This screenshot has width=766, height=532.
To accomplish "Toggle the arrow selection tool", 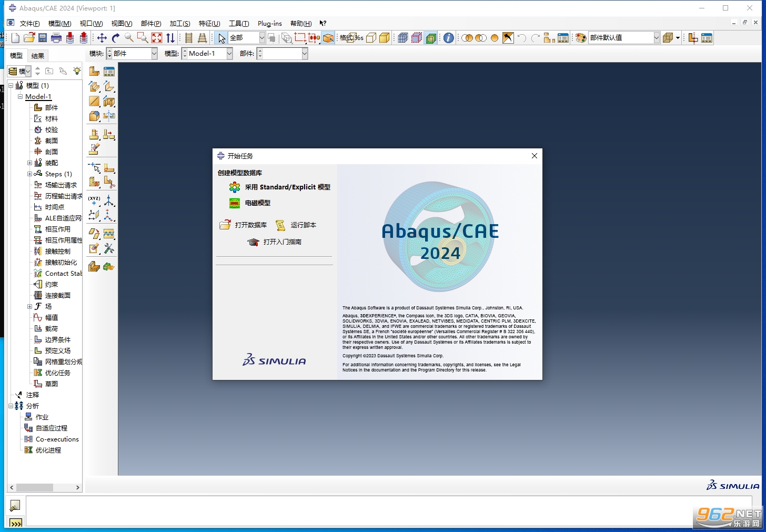I will pos(221,38).
